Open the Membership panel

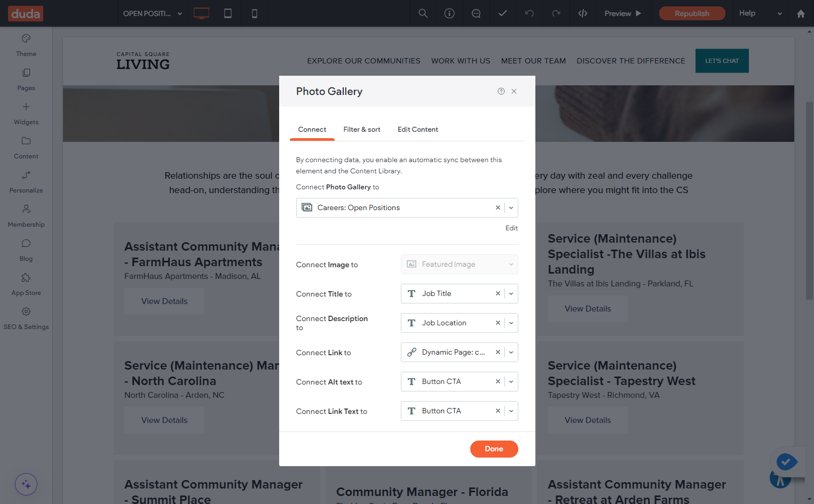point(26,216)
